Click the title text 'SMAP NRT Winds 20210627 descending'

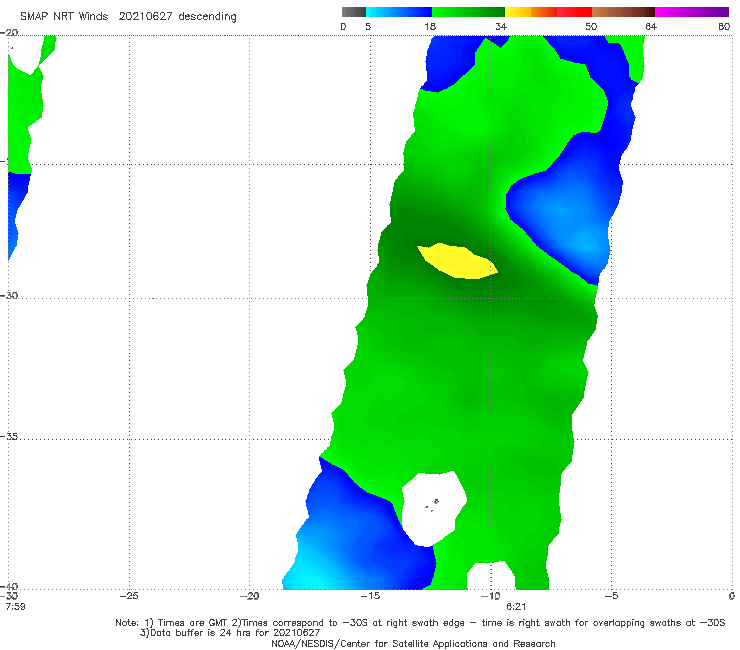(x=128, y=17)
